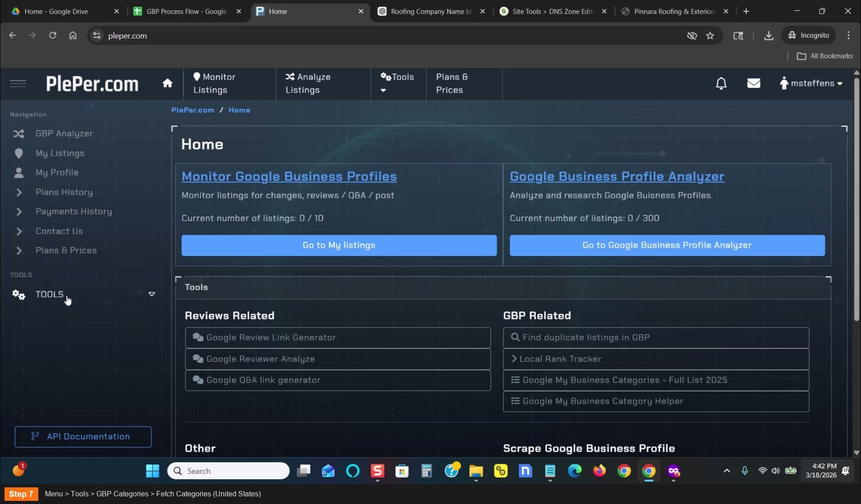Click the PlePer.com breadcrumb link
Viewport: 861px width, 504px height.
click(x=193, y=110)
